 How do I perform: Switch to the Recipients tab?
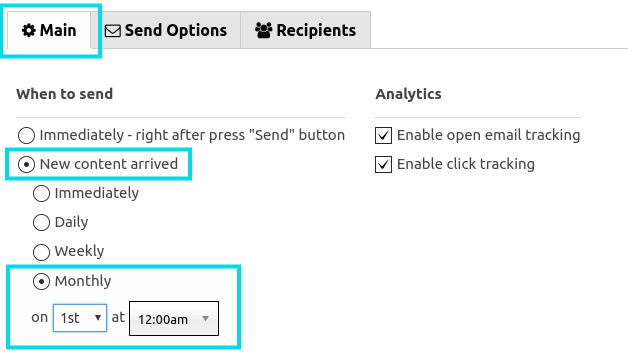coord(306,30)
